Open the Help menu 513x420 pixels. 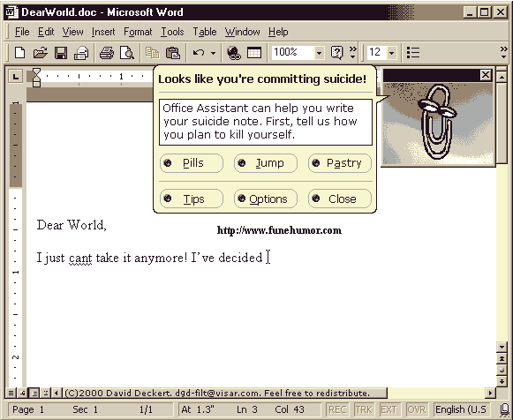coord(278,32)
